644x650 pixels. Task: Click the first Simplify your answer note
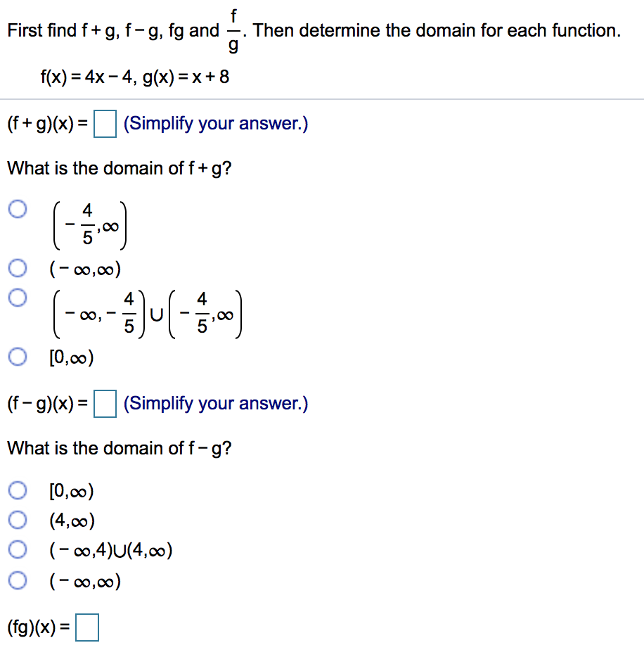tap(216, 123)
